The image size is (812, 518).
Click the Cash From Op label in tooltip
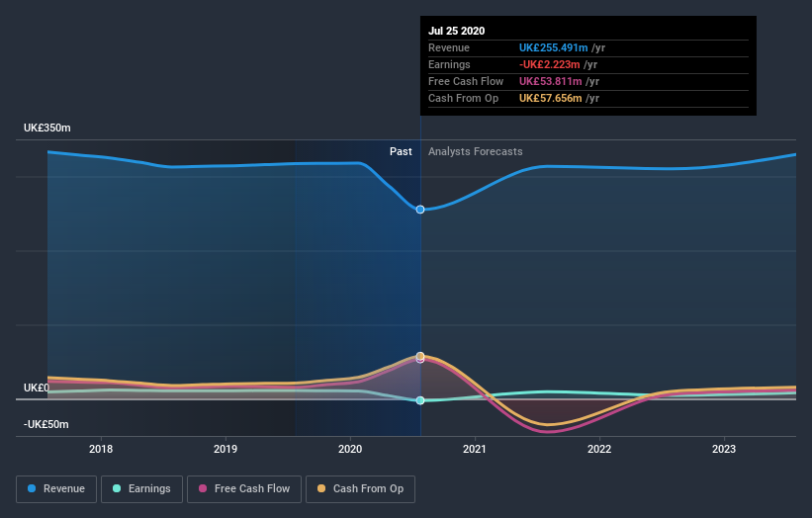464,98
